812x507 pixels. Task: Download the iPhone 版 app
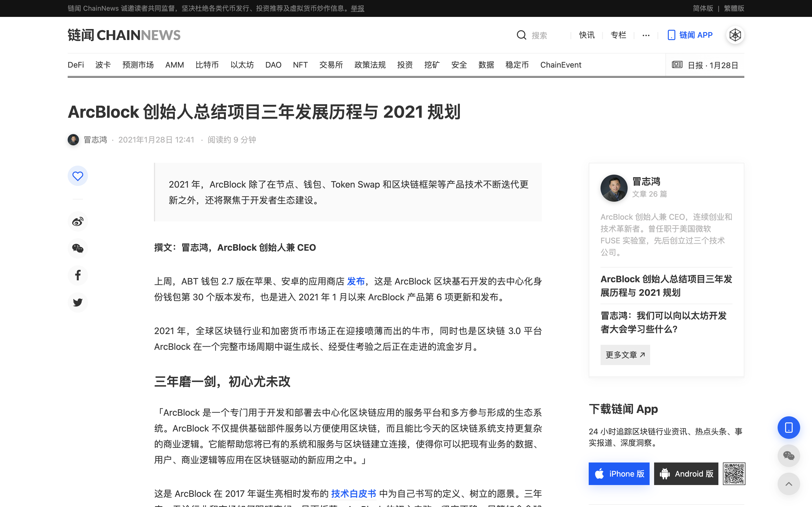pos(619,473)
